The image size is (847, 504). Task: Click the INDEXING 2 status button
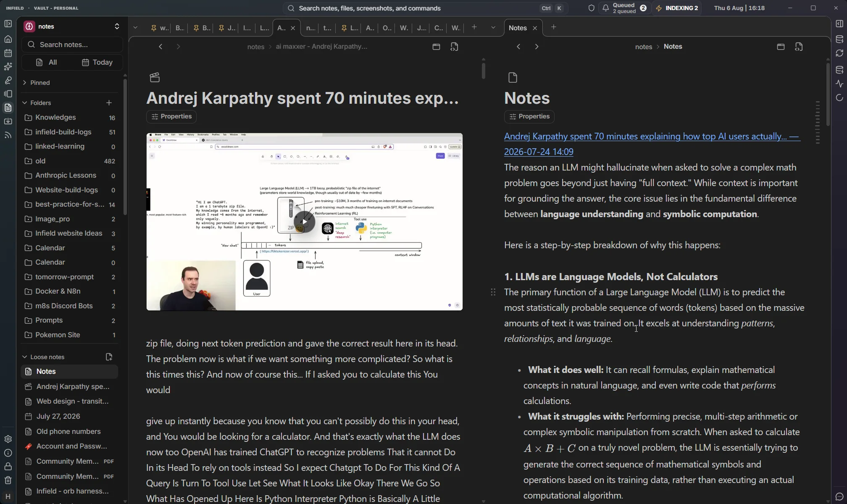coord(677,8)
